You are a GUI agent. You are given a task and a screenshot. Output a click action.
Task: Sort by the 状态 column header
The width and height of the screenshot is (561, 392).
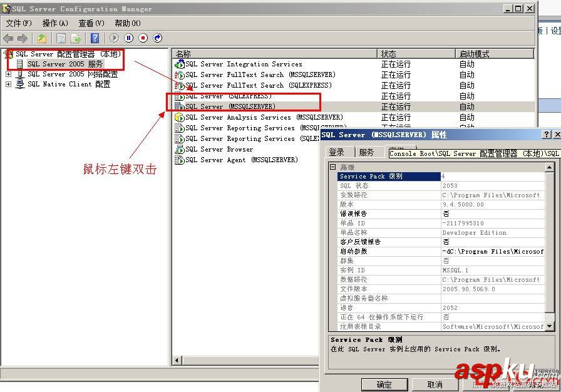click(x=416, y=54)
